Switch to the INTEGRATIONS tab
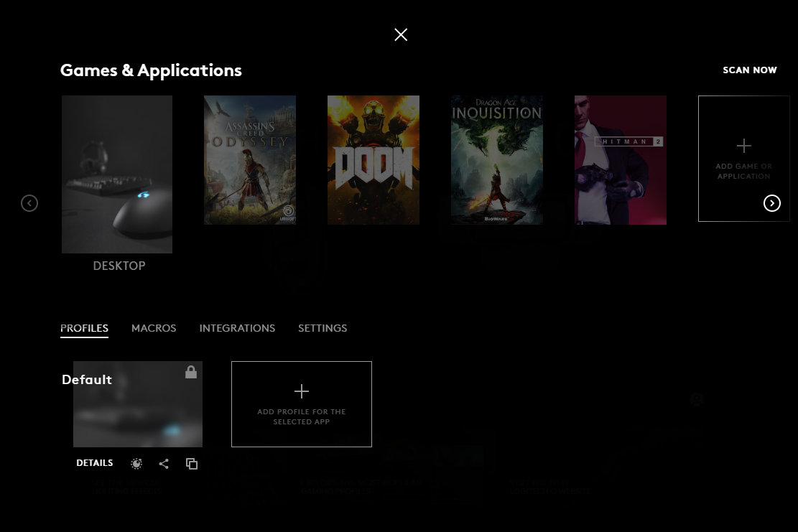Image resolution: width=798 pixels, height=532 pixels. [237, 328]
